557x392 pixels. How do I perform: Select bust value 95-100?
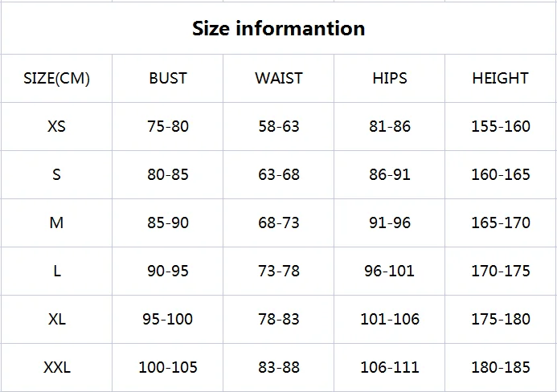click(x=168, y=319)
